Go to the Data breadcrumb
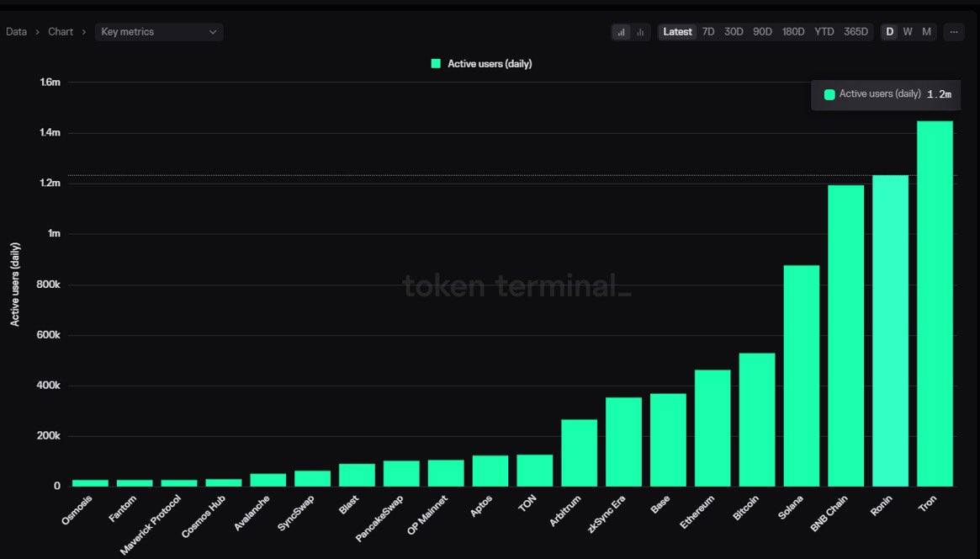Viewport: 980px width, 559px height. click(16, 32)
